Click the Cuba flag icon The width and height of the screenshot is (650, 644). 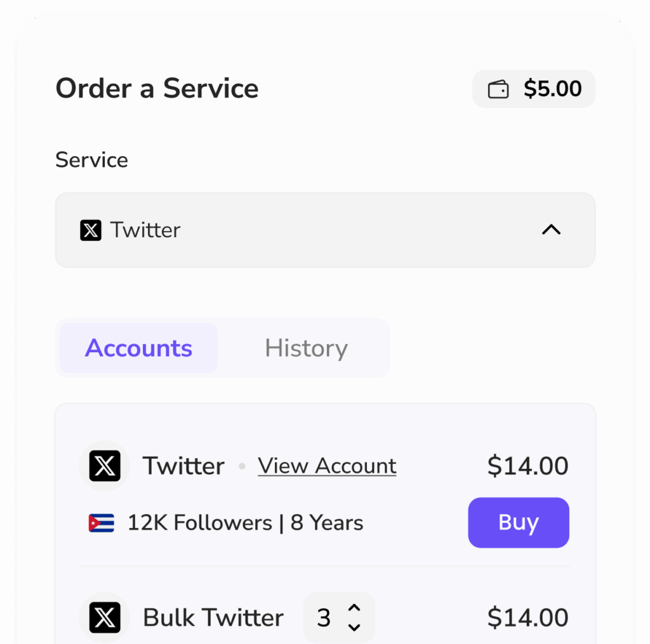pyautogui.click(x=102, y=523)
